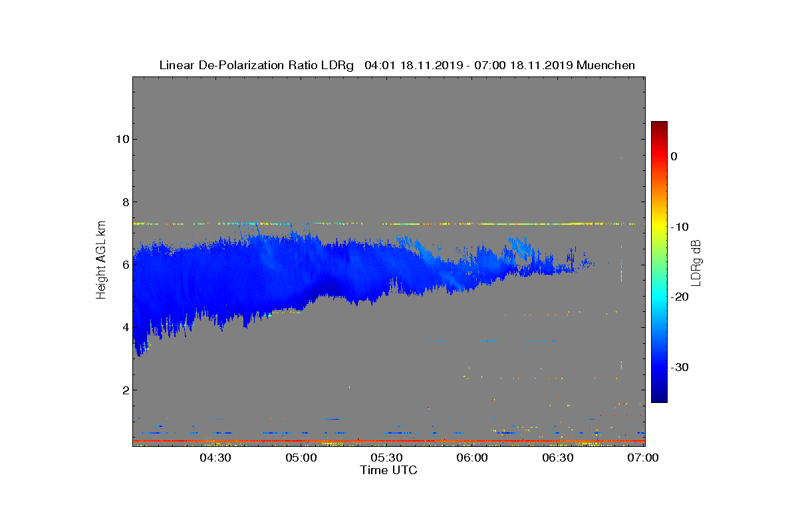The width and height of the screenshot is (798, 532).
Task: Click the colorbar at the -30 level
Action: tap(659, 367)
